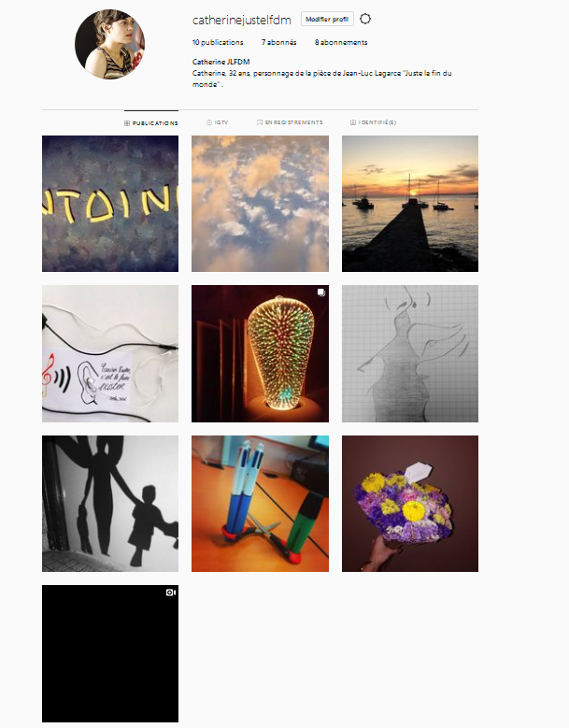
Task: Open the settings gear icon beside Modifier profil
Action: pos(365,19)
